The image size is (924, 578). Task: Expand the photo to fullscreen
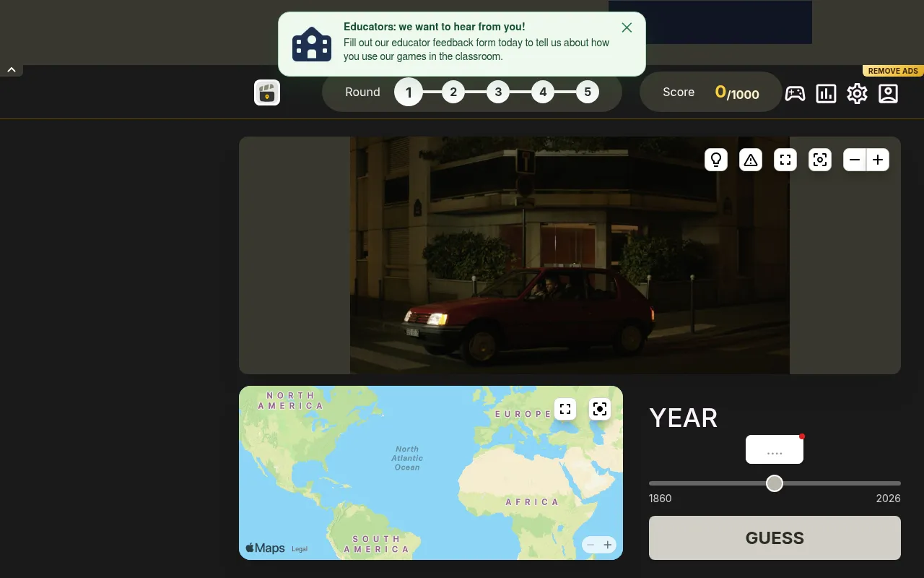click(x=785, y=160)
